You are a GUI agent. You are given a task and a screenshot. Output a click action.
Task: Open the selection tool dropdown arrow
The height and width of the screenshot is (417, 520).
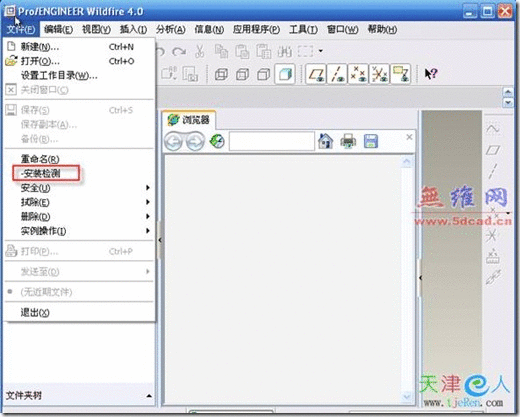point(321,51)
